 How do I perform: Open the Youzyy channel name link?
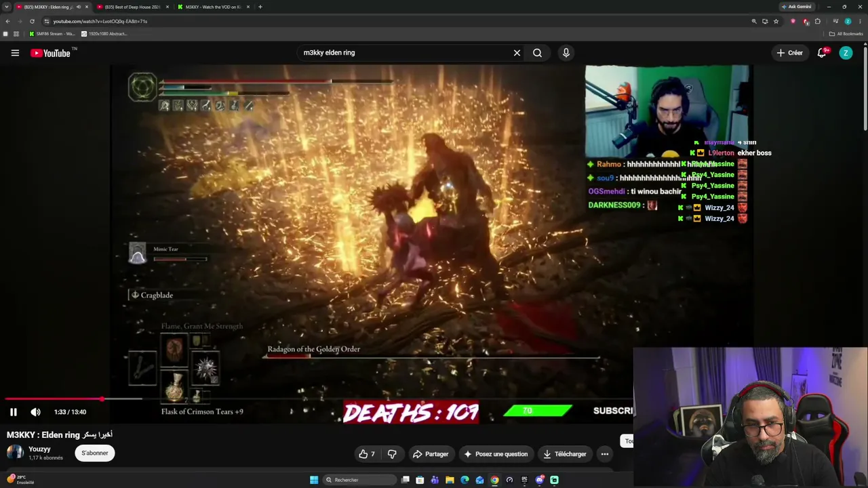39,449
